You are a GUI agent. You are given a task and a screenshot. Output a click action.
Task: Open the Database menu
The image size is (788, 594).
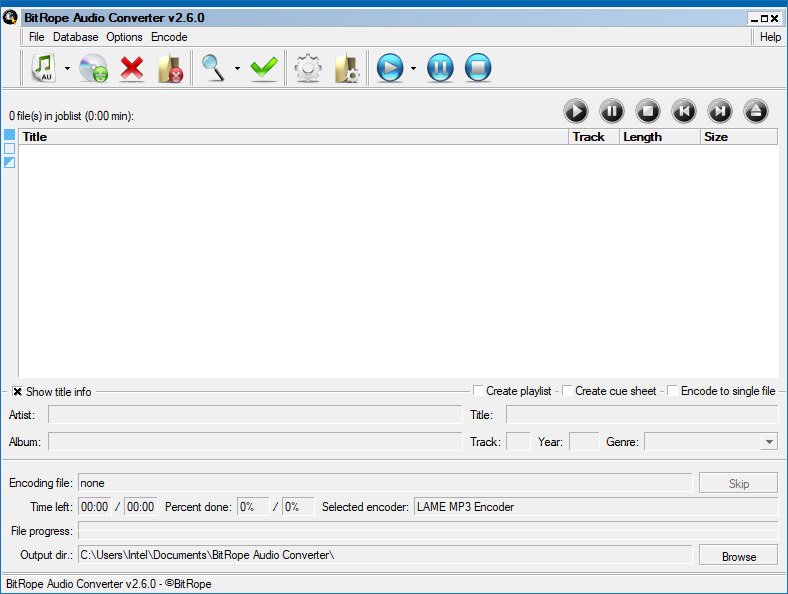coord(76,37)
